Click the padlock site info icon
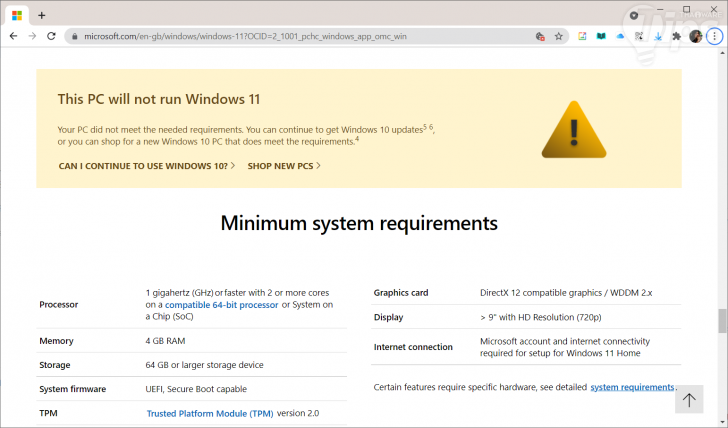 pyautogui.click(x=74, y=36)
